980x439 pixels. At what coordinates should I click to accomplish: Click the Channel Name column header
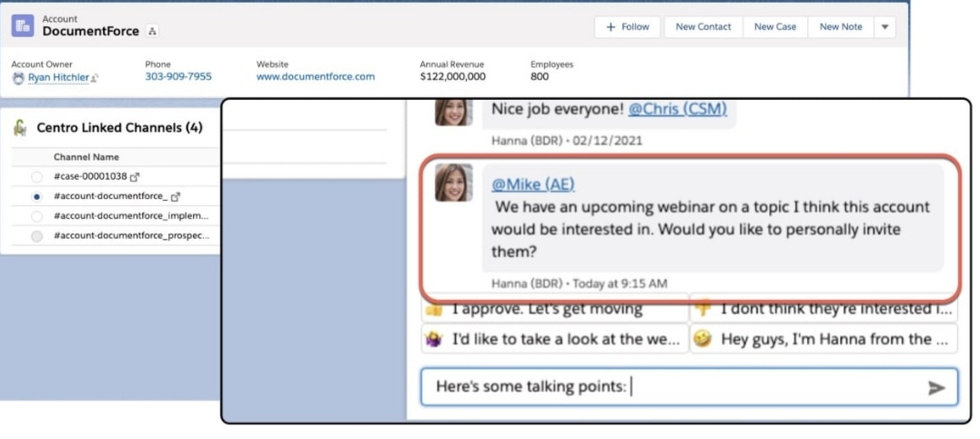point(86,156)
